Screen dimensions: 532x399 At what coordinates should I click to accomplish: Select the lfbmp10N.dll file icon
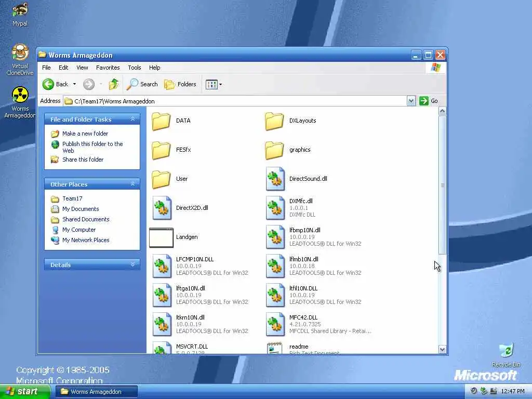tap(275, 237)
